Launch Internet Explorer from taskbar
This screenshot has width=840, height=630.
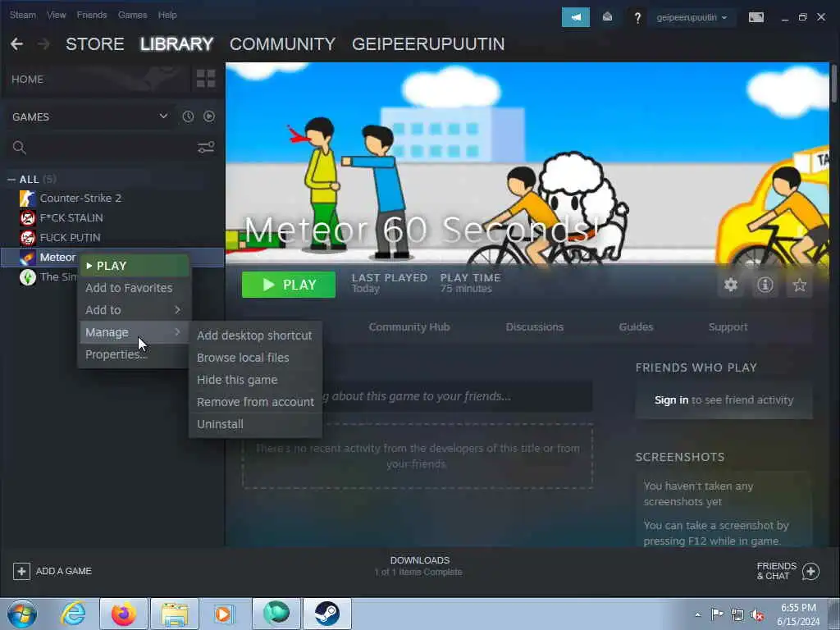(73, 614)
